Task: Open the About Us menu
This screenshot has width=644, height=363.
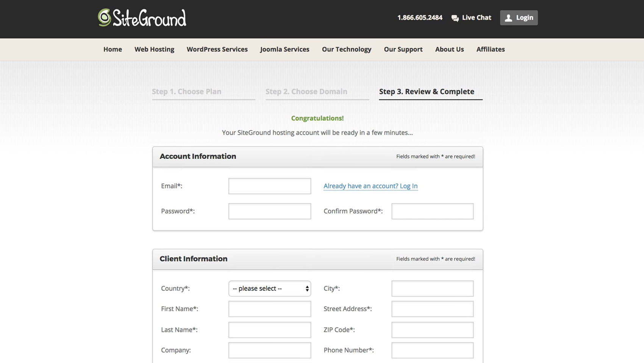Action: pyautogui.click(x=449, y=49)
